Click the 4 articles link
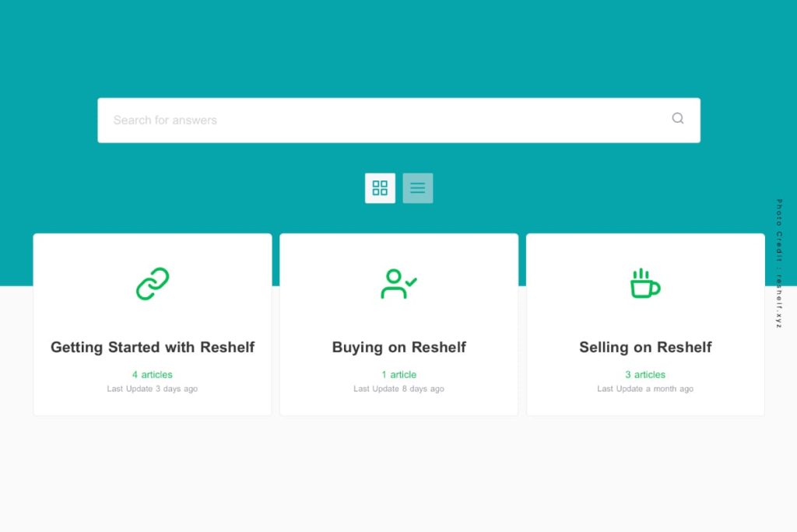 coord(153,374)
